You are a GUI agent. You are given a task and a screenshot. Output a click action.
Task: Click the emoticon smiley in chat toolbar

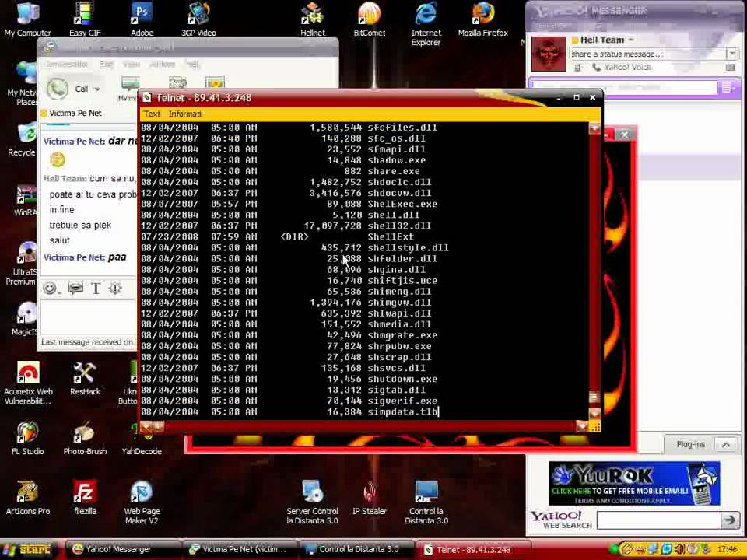tap(50, 288)
